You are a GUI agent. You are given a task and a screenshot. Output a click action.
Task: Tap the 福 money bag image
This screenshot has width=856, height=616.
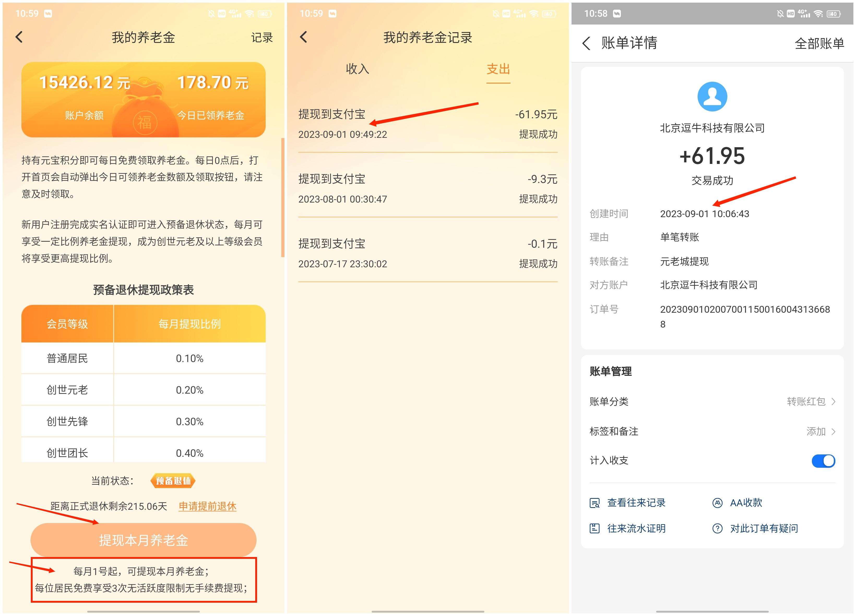(145, 113)
